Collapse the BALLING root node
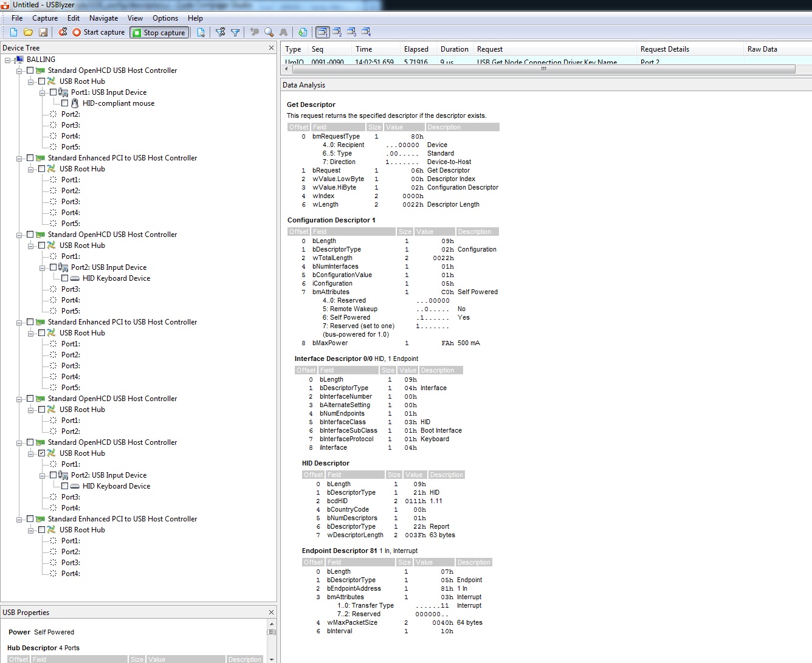The width and height of the screenshot is (812, 663). click(8, 60)
